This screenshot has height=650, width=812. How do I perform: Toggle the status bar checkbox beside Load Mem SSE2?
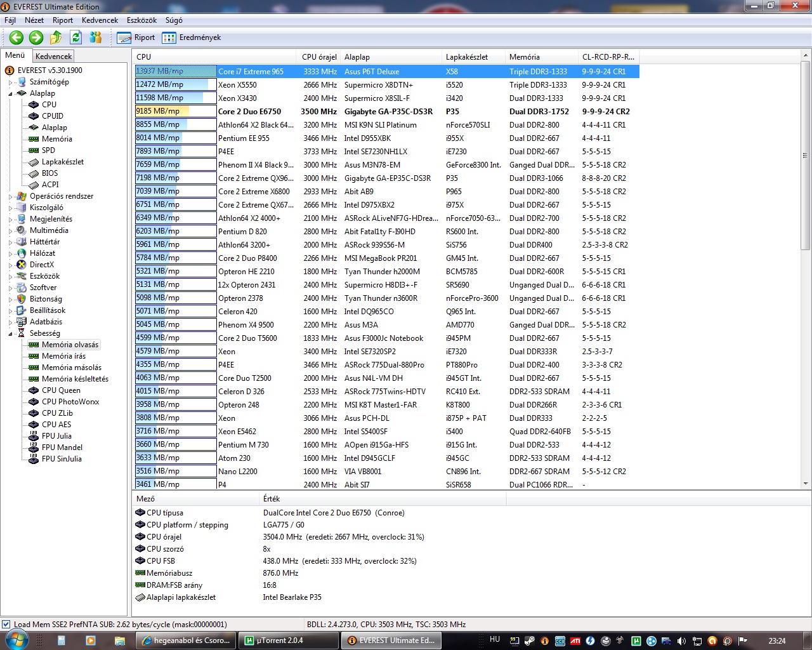pyautogui.click(x=6, y=624)
